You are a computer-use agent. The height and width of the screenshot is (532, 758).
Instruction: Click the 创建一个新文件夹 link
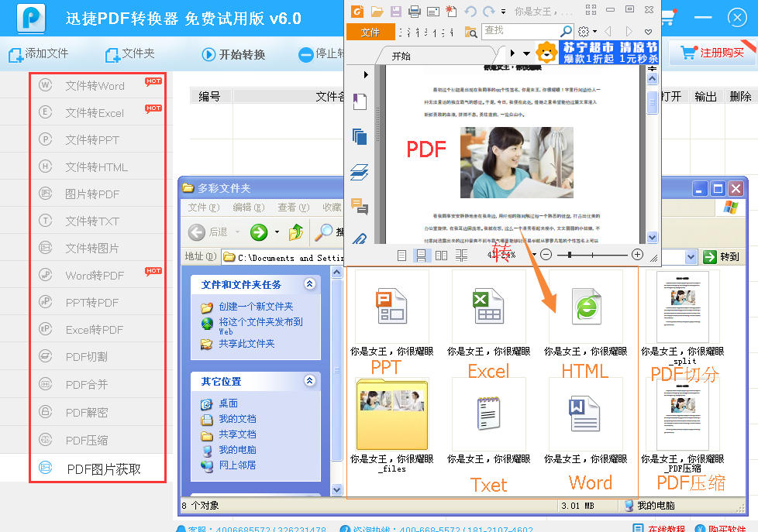256,307
